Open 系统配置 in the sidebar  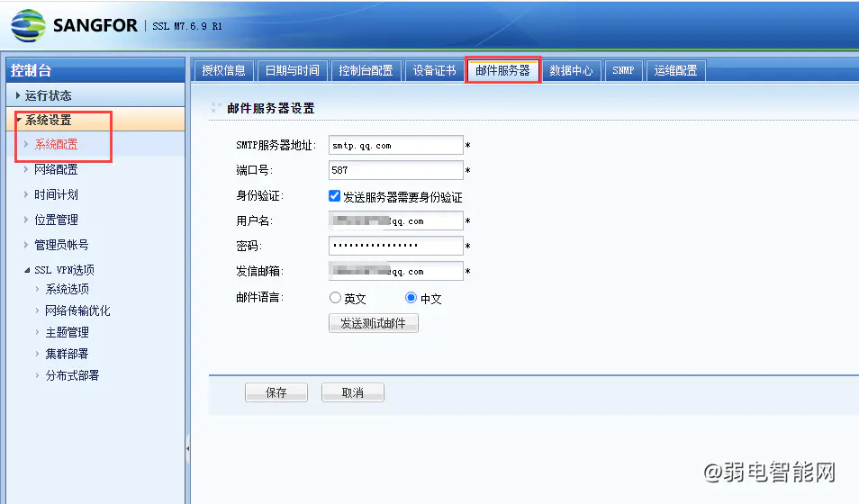click(56, 144)
